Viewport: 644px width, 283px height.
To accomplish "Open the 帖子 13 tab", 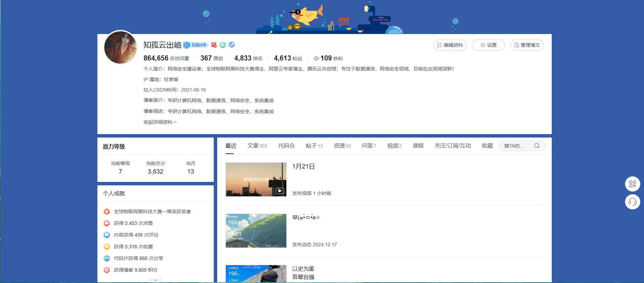I will pos(314,146).
